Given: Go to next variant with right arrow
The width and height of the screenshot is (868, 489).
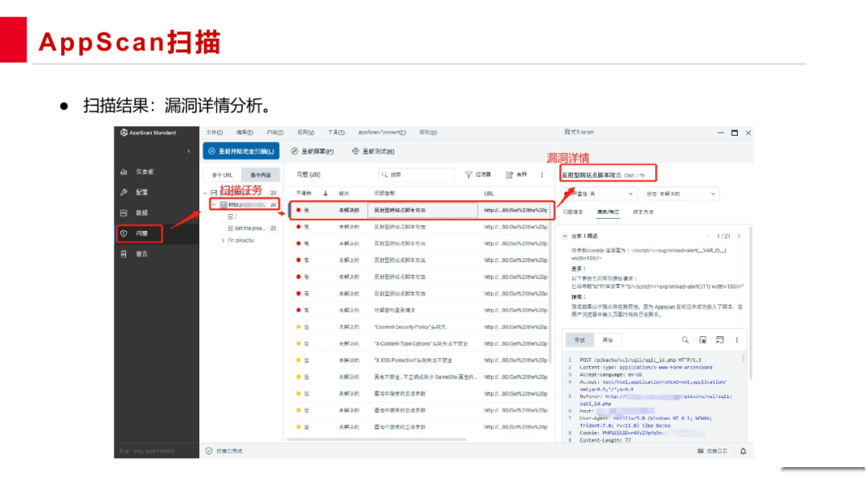Looking at the screenshot, I should (739, 236).
